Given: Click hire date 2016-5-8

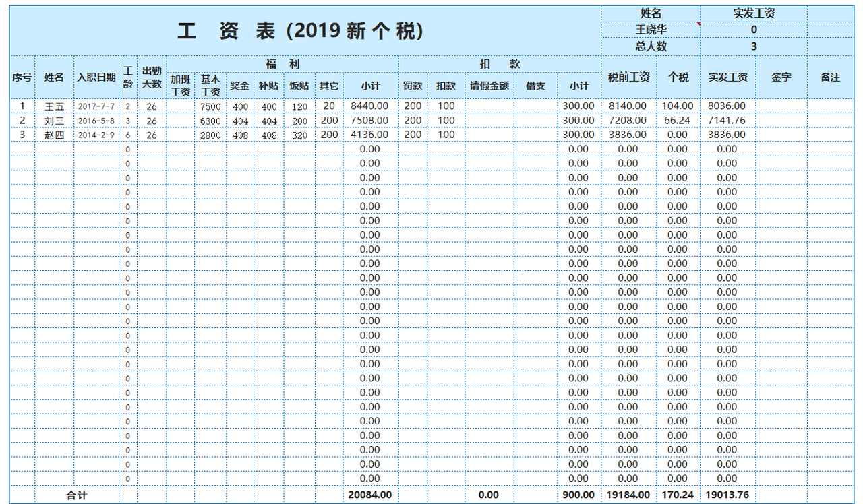Looking at the screenshot, I should point(96,121).
